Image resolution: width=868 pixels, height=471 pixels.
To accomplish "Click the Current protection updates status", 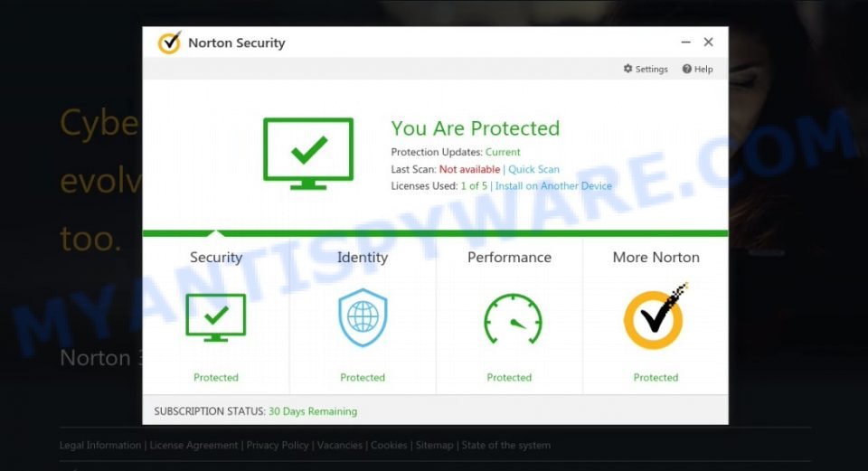I will pyautogui.click(x=503, y=152).
